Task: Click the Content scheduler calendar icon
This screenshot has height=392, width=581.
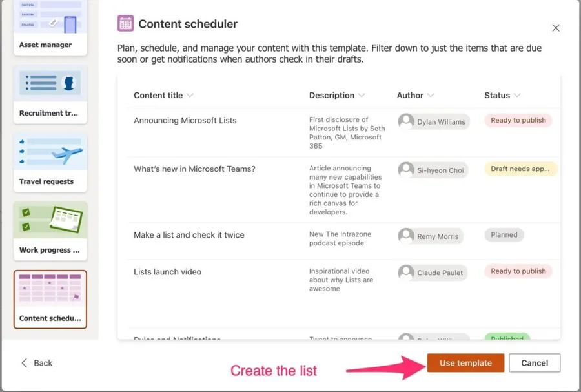Action: click(125, 24)
